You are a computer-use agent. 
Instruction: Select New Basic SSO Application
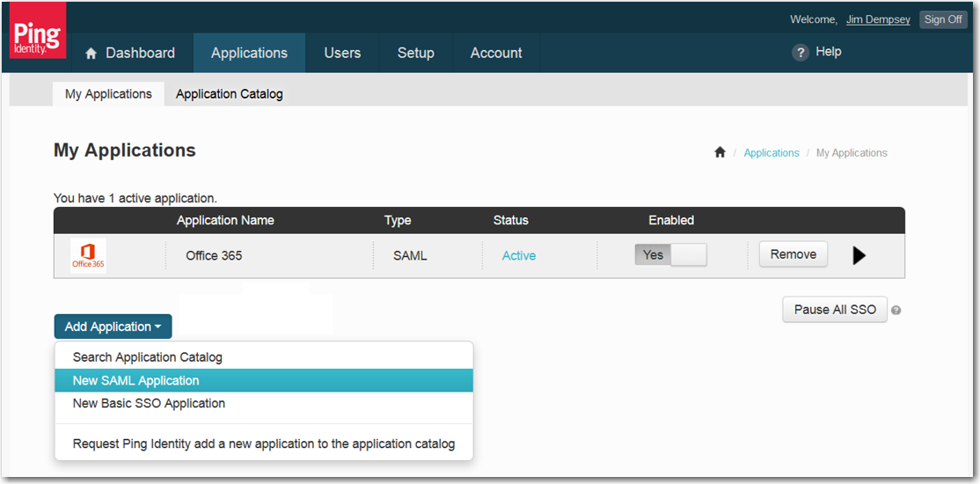[x=149, y=403]
